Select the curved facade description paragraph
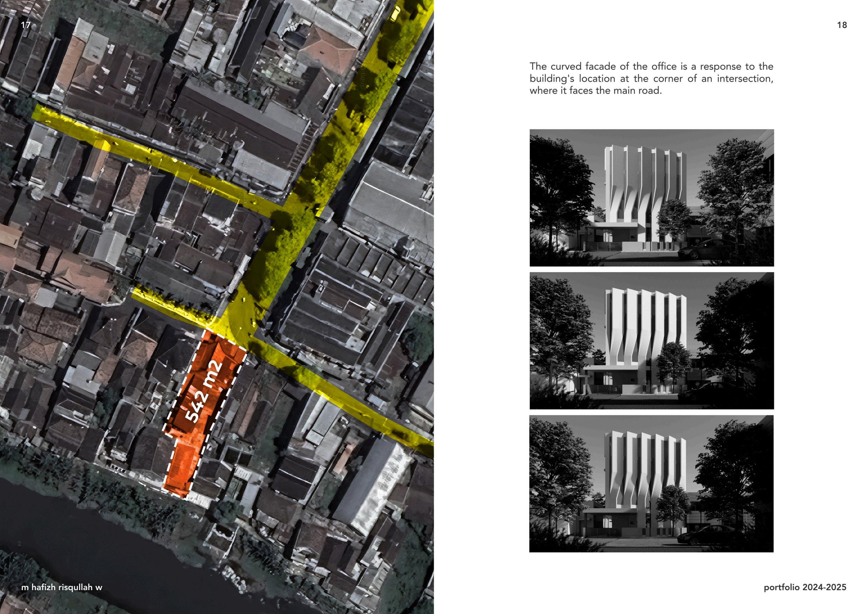Screen dimensions: 868x614 click(651, 79)
